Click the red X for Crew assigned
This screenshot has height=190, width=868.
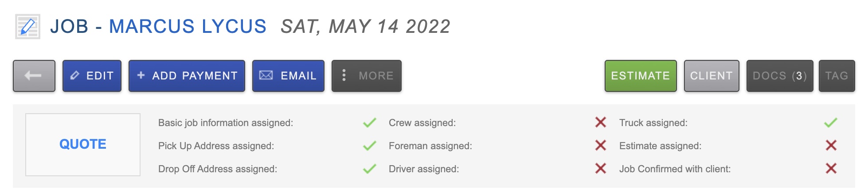coord(601,123)
